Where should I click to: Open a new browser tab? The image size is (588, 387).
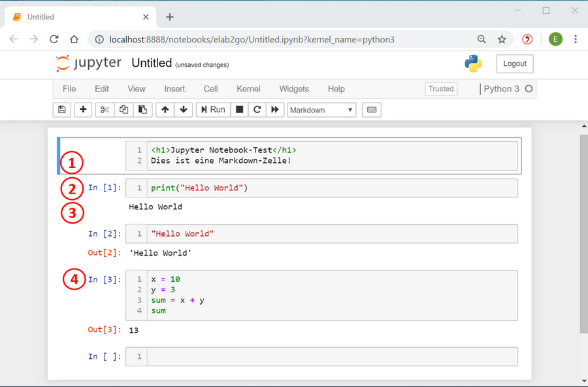click(170, 17)
